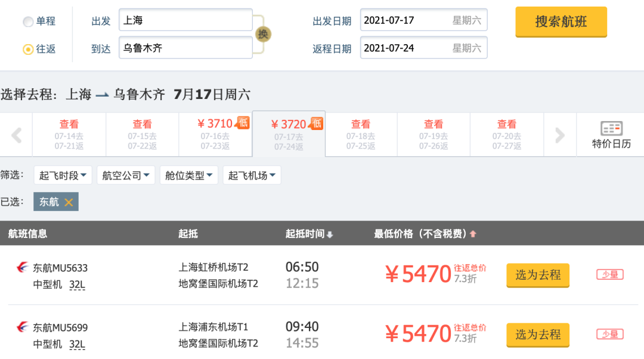Select the East Airlines logo for flight MU5633
This screenshot has height=359, width=644.
[x=21, y=268]
